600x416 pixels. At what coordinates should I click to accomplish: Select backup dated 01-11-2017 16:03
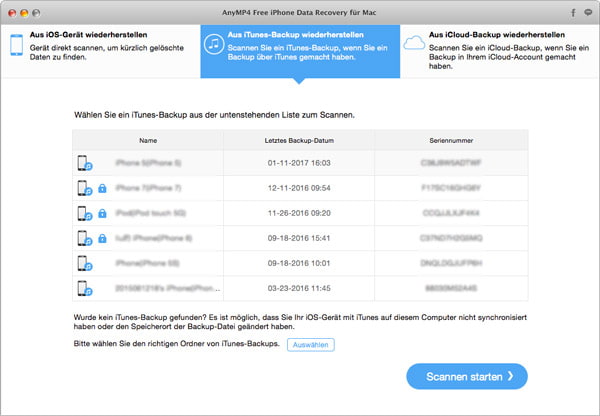tap(299, 163)
